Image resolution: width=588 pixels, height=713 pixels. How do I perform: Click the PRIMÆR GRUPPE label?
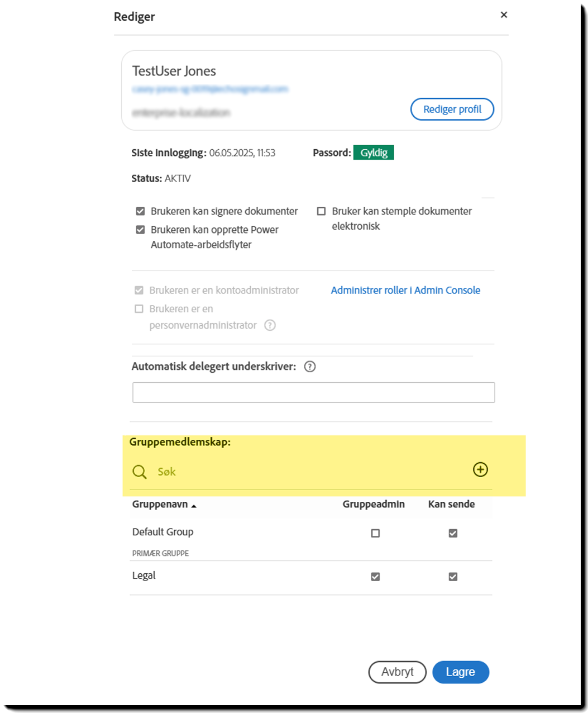[x=161, y=553]
